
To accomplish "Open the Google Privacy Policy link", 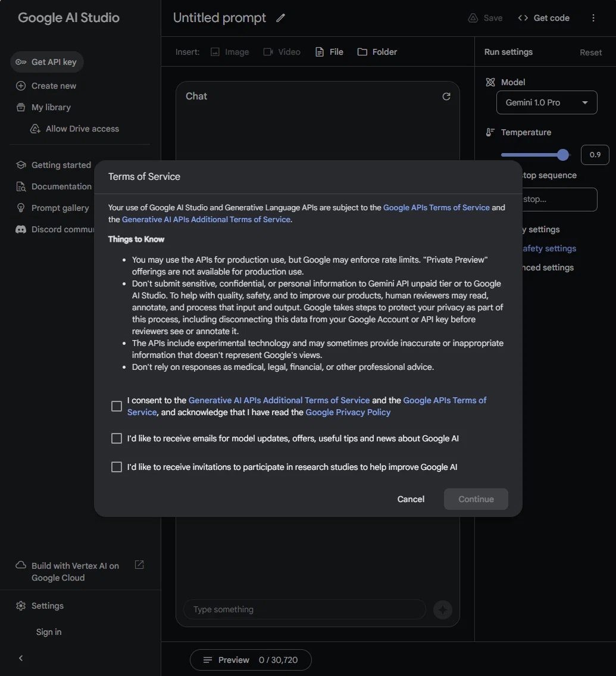I will pos(348,412).
